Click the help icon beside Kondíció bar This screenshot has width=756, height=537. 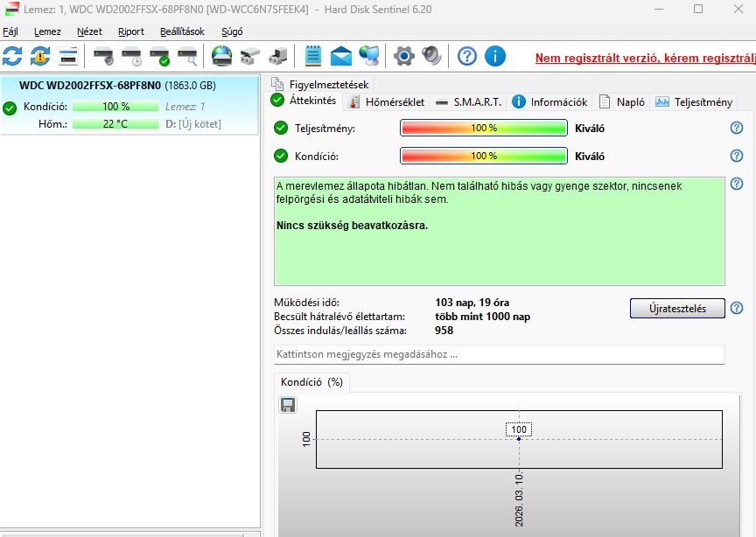(736, 156)
